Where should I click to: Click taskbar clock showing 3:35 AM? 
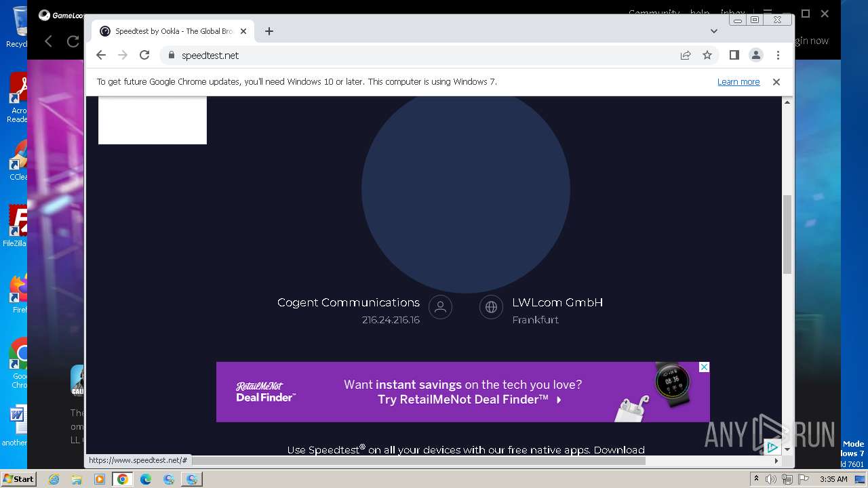(833, 479)
